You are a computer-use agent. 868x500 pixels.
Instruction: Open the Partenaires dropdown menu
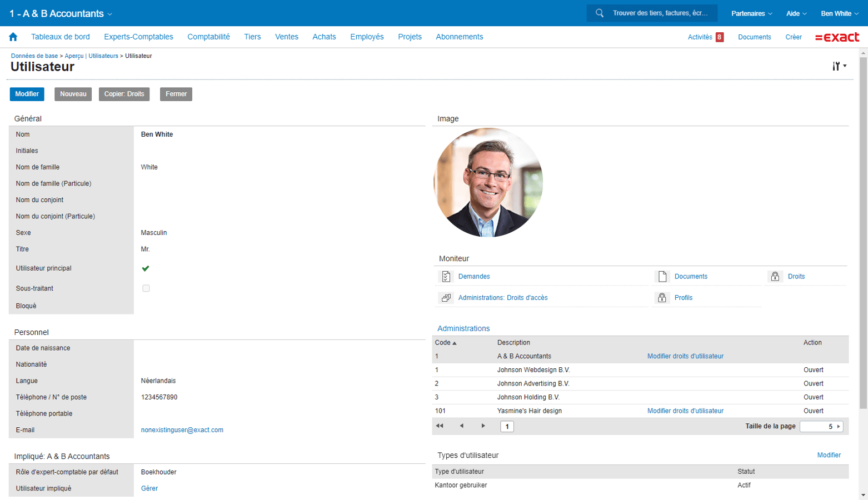pos(752,13)
